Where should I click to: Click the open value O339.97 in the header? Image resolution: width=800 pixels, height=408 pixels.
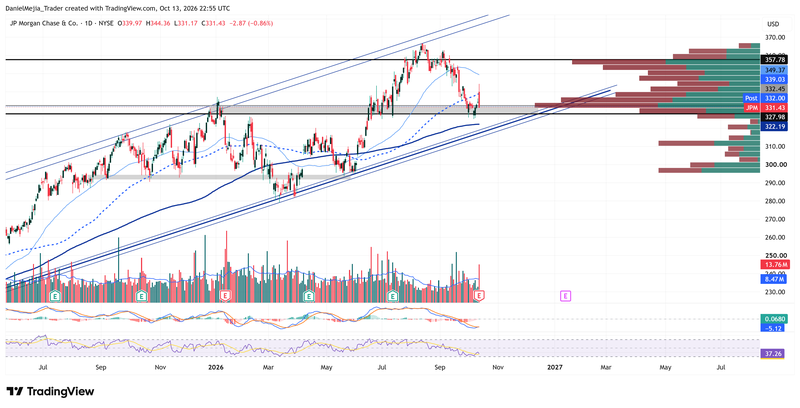130,23
